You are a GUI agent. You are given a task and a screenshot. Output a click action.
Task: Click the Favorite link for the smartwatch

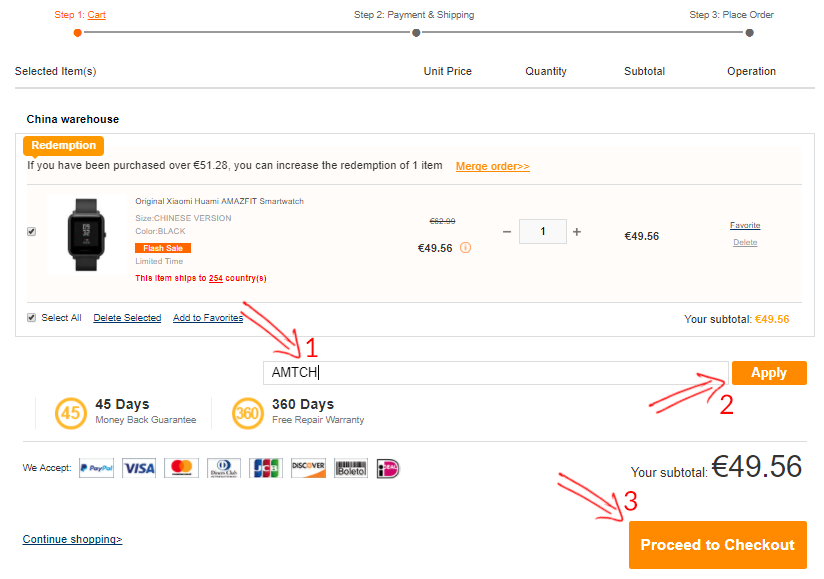745,225
